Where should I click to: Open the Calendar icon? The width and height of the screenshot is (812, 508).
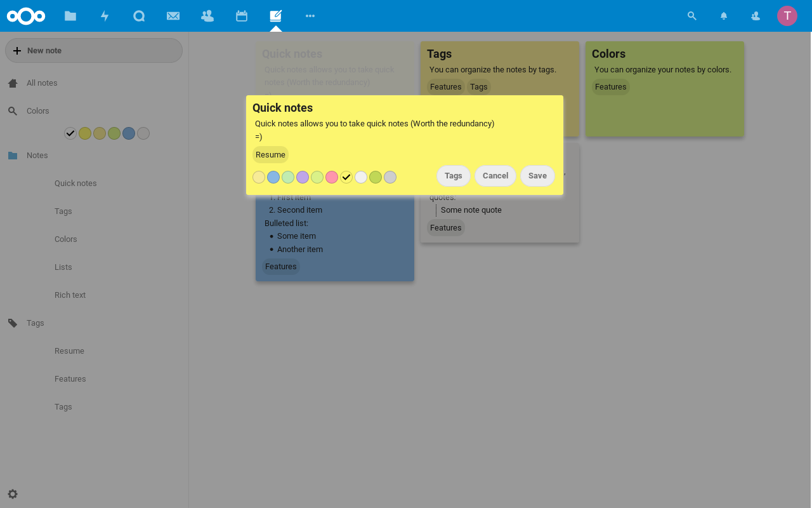(242, 16)
